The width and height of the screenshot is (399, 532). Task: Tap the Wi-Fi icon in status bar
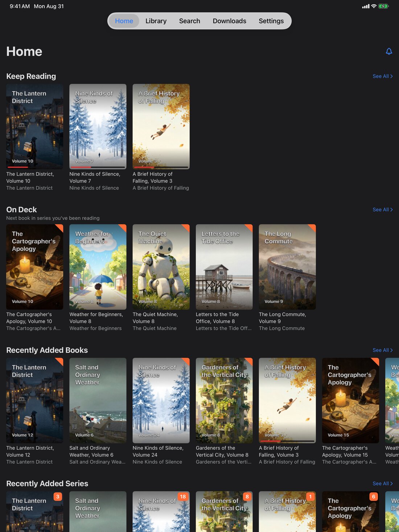pyautogui.click(x=374, y=6)
